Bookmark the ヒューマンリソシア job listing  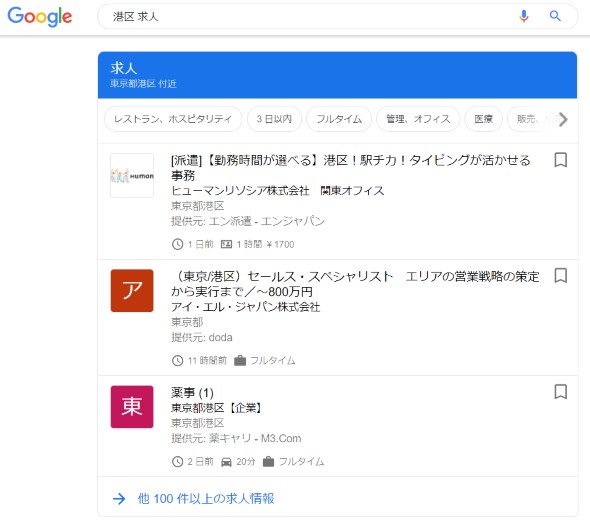(x=560, y=160)
